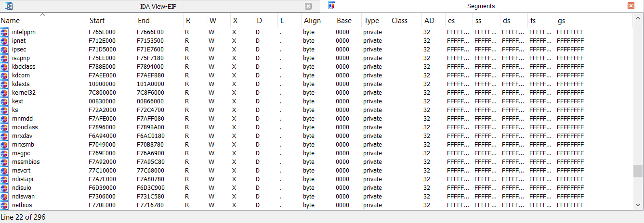The width and height of the screenshot is (644, 223).
Task: Select start address F6A94000
Action: point(102,136)
